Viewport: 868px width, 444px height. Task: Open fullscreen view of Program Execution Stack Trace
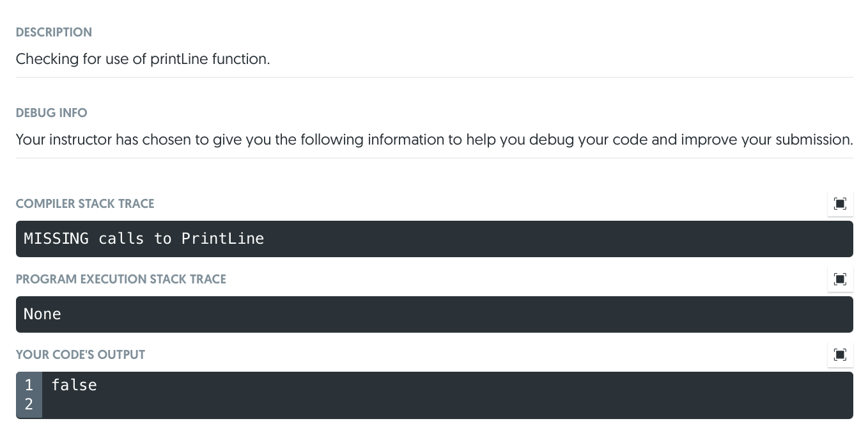pos(840,279)
